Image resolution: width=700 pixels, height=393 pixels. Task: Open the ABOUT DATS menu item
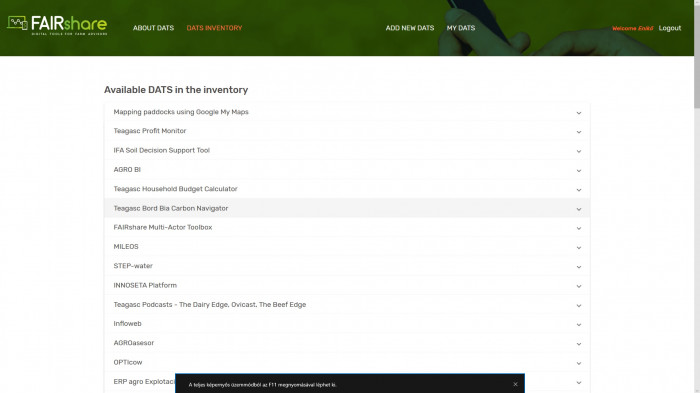tap(153, 28)
